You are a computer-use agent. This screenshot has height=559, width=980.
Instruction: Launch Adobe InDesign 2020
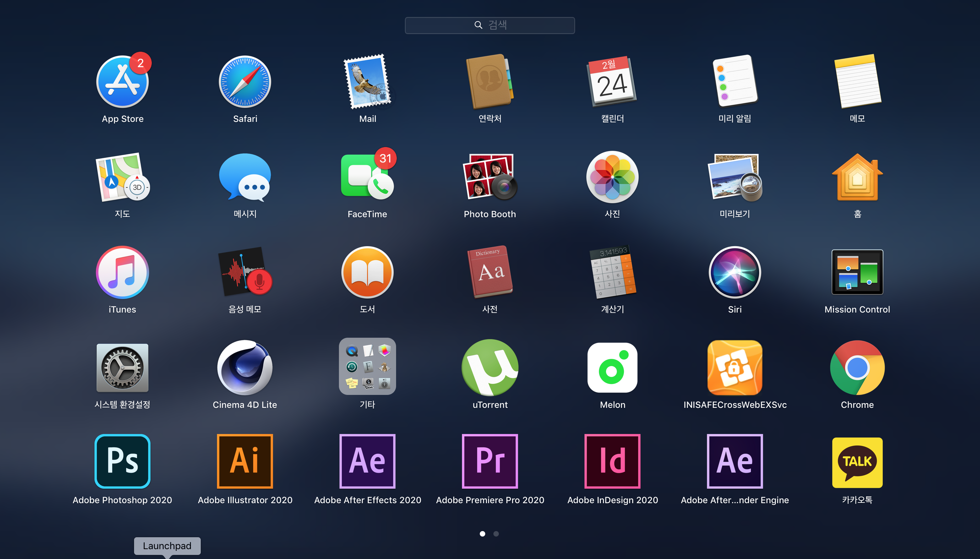[x=612, y=461]
